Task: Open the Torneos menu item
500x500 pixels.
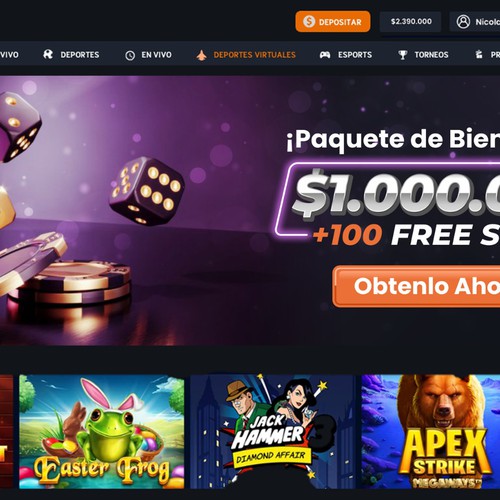Action: pos(431,55)
